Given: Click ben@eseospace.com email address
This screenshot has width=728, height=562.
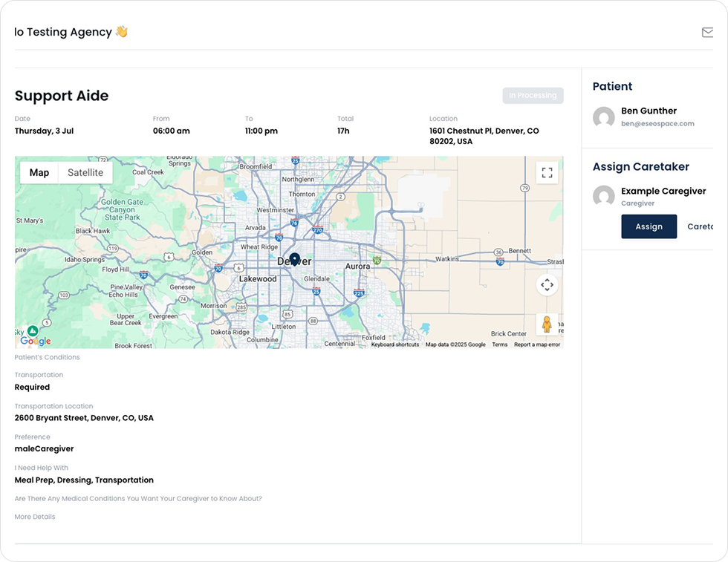Looking at the screenshot, I should pos(657,123).
